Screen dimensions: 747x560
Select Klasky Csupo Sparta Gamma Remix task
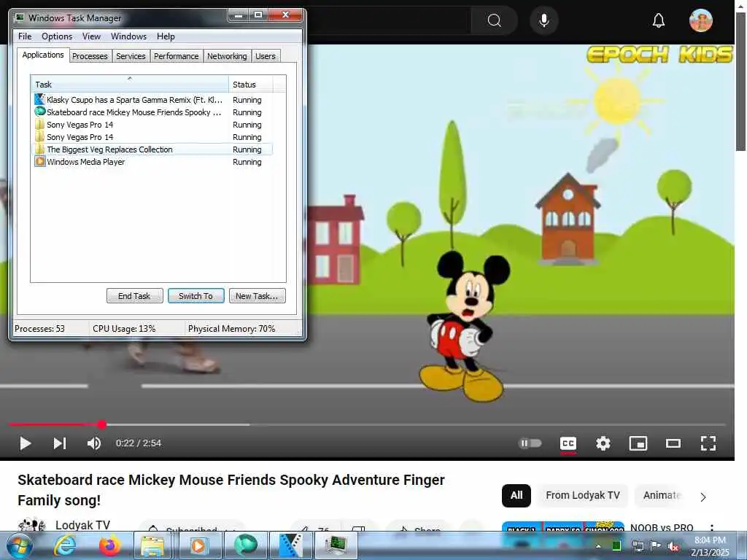click(152, 100)
